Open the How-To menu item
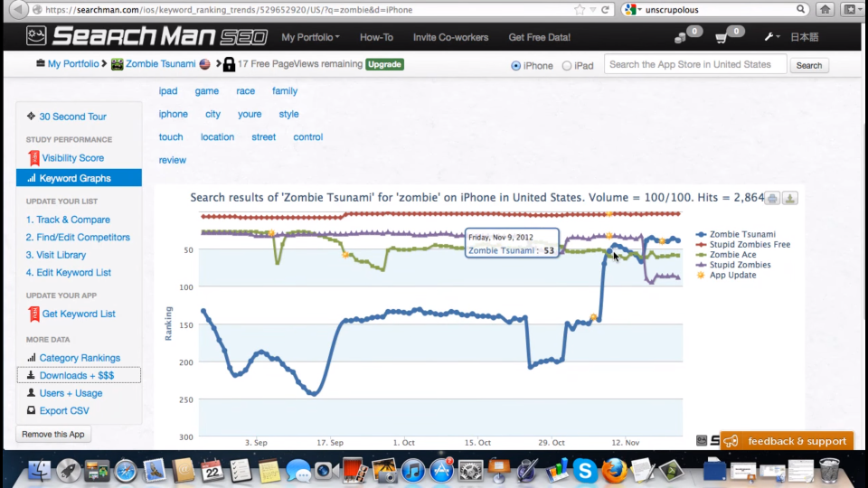The image size is (868, 488). point(376,37)
